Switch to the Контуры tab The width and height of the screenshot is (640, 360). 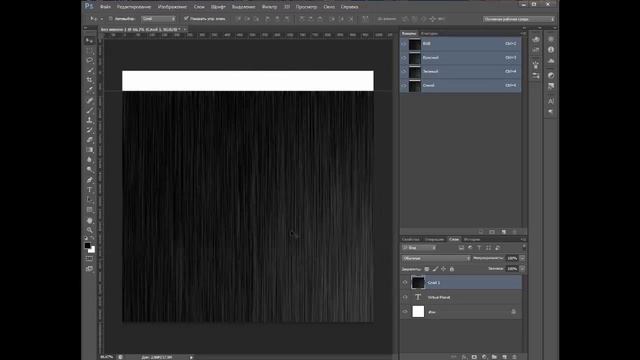(x=429, y=33)
